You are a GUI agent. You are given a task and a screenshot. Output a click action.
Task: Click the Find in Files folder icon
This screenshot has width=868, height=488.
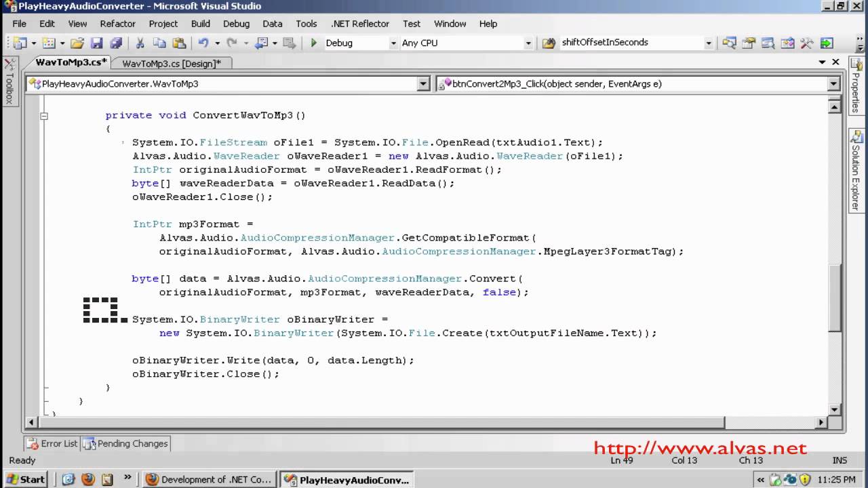click(549, 43)
